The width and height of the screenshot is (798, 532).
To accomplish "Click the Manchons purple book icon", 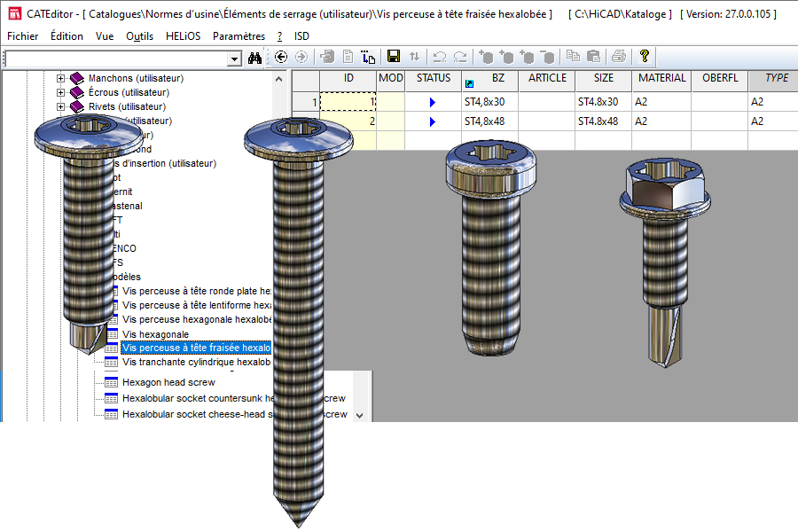I will pos(77,78).
